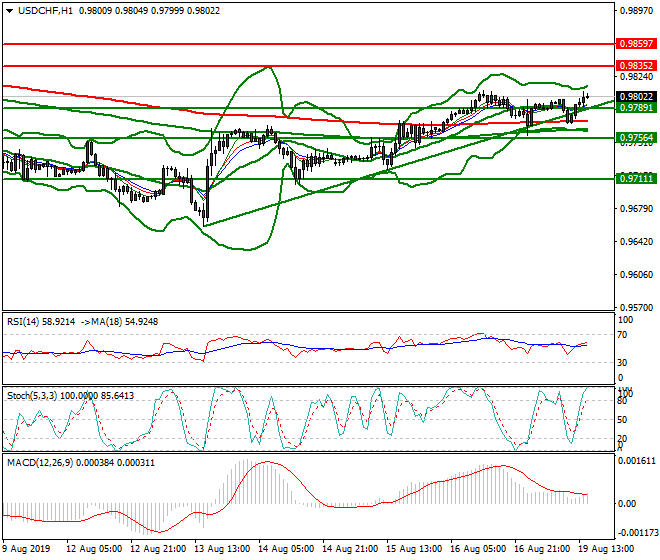
Task: Select the USDCHF,H1 chart title text
Action: (x=45, y=11)
